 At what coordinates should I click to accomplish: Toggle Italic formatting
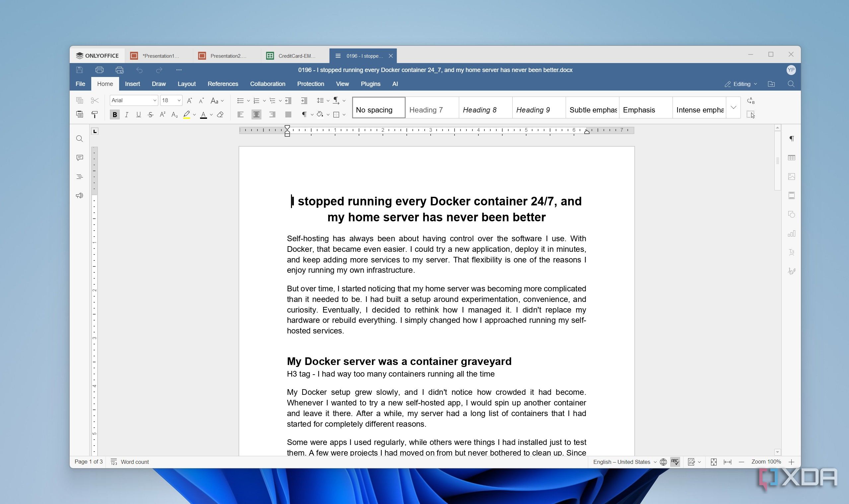point(126,114)
